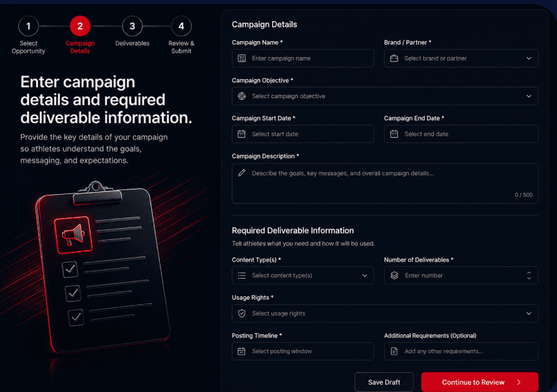Select step 2 Campaign Details circle

pos(80,26)
